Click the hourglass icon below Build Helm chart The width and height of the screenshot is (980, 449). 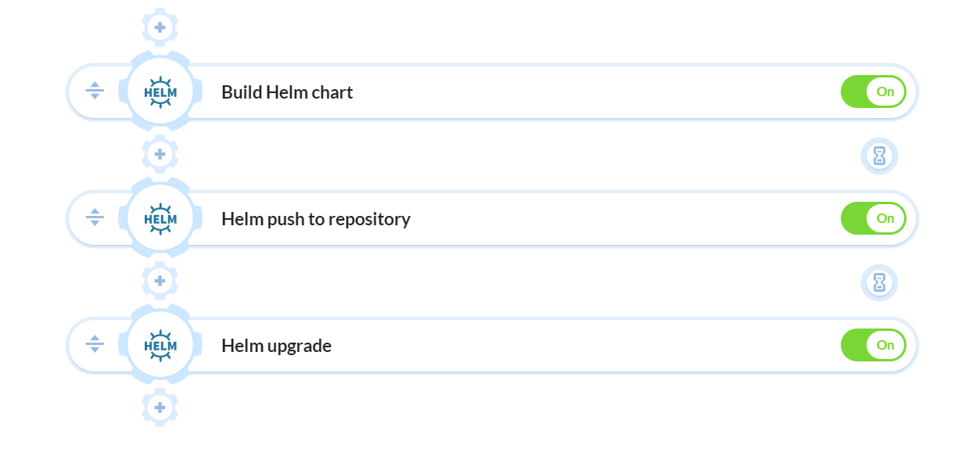pos(879,156)
